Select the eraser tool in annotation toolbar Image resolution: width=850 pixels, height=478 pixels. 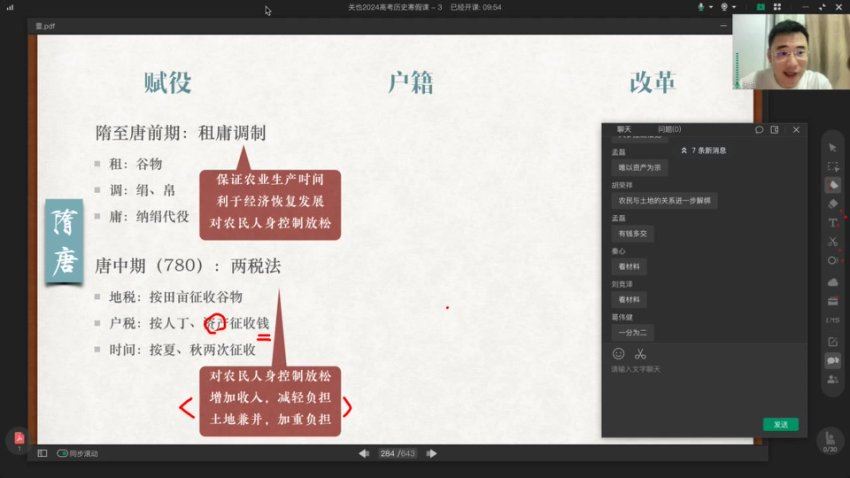tap(832, 204)
